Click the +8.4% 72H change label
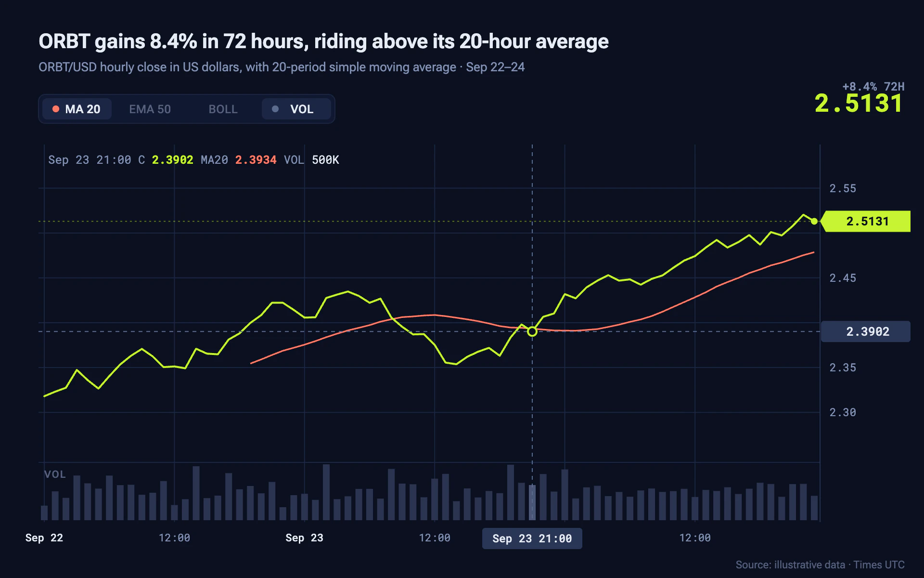 tap(873, 87)
